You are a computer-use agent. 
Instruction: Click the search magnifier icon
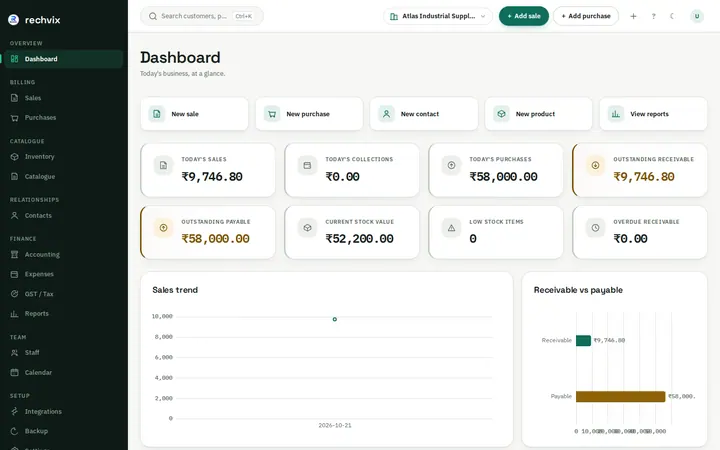(153, 16)
